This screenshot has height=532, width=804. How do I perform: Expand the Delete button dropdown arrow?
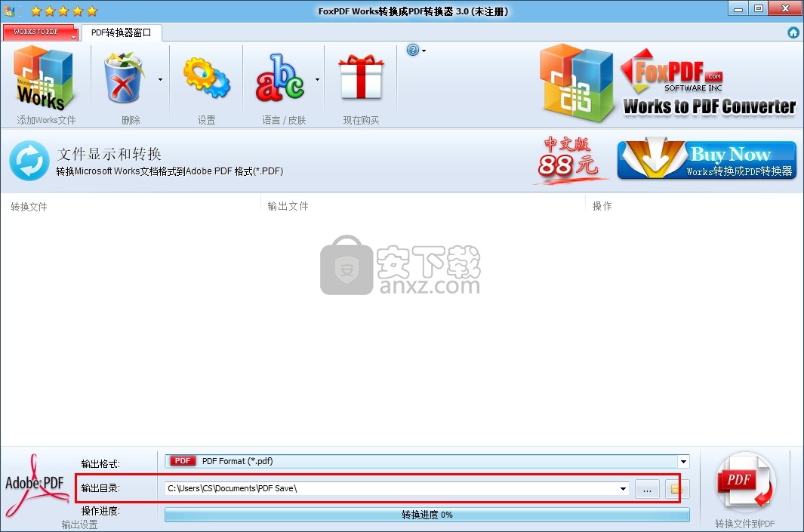[x=161, y=79]
